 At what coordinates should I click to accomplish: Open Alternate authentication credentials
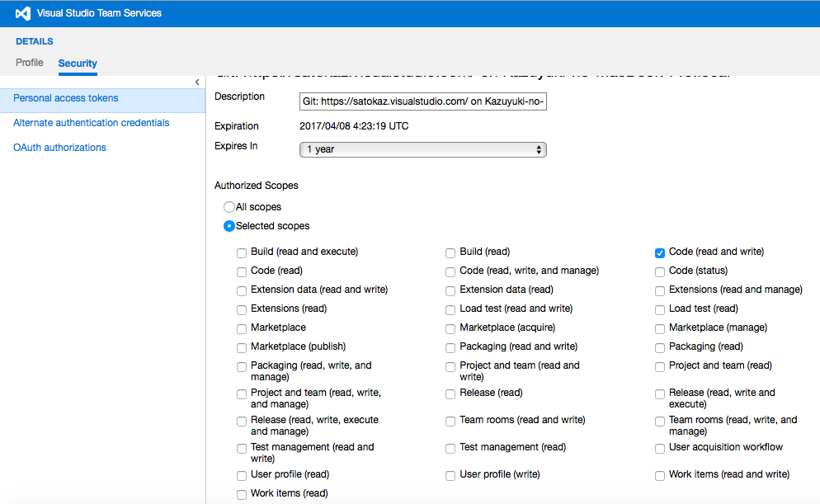91,122
